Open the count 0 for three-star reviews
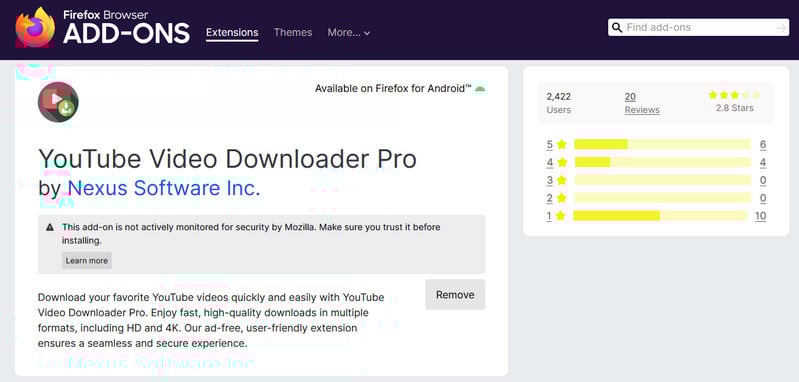 point(763,180)
